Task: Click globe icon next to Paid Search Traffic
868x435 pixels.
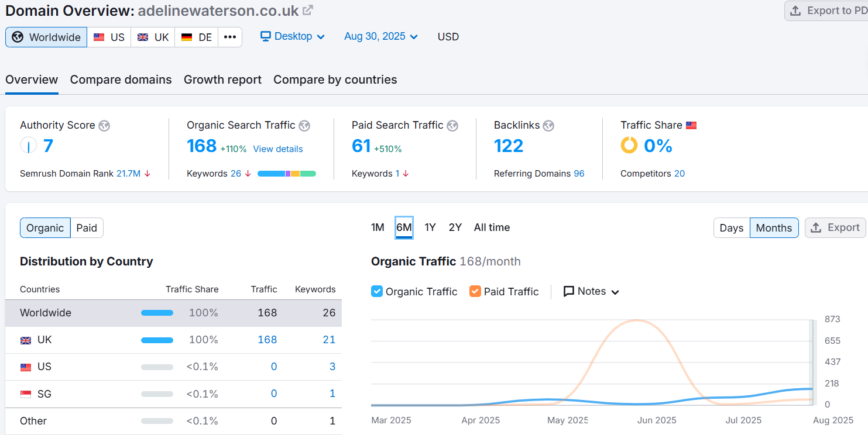Action: 452,126
